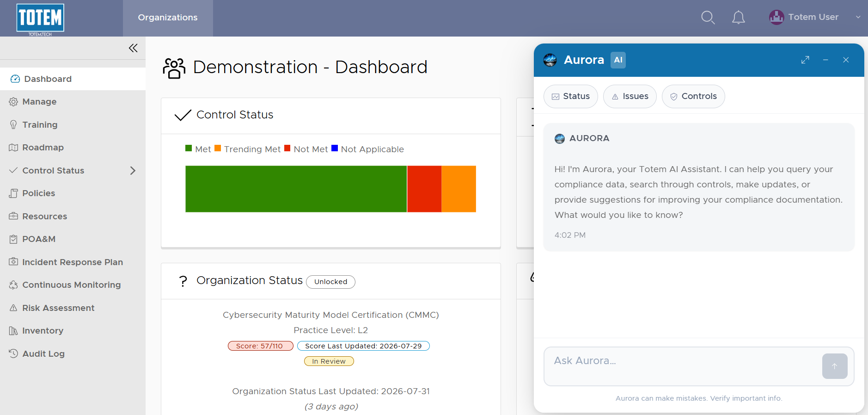
Task: Click the Issues quick action in Aurora
Action: [x=630, y=96]
